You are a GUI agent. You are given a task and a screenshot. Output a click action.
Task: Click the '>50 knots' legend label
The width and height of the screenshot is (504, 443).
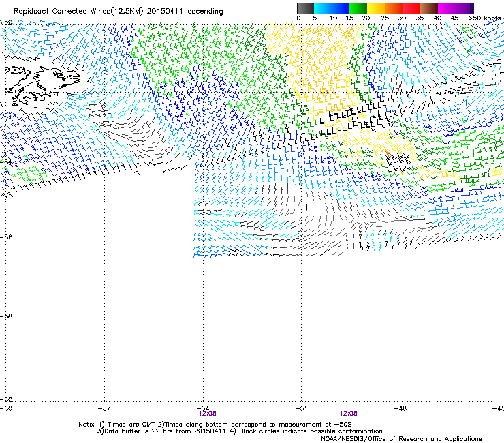tap(484, 18)
